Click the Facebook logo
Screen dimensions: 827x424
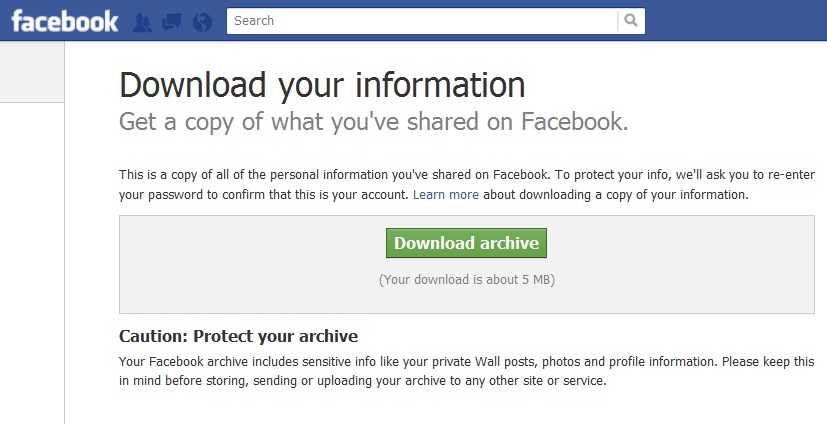point(64,21)
